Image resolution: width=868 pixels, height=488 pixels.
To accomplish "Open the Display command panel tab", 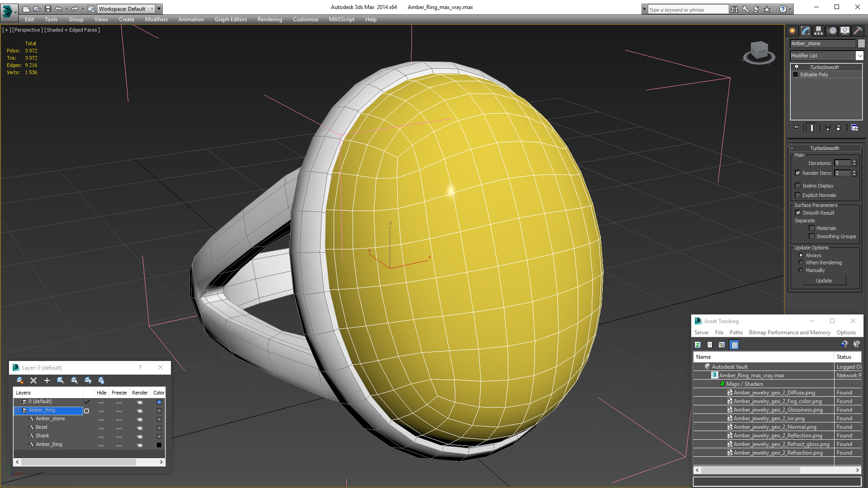I will coord(844,31).
